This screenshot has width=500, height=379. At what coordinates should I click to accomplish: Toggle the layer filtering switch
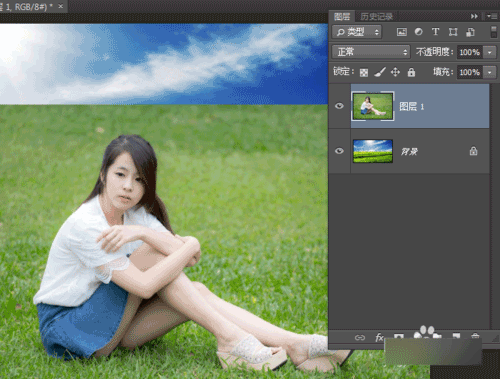tap(494, 32)
